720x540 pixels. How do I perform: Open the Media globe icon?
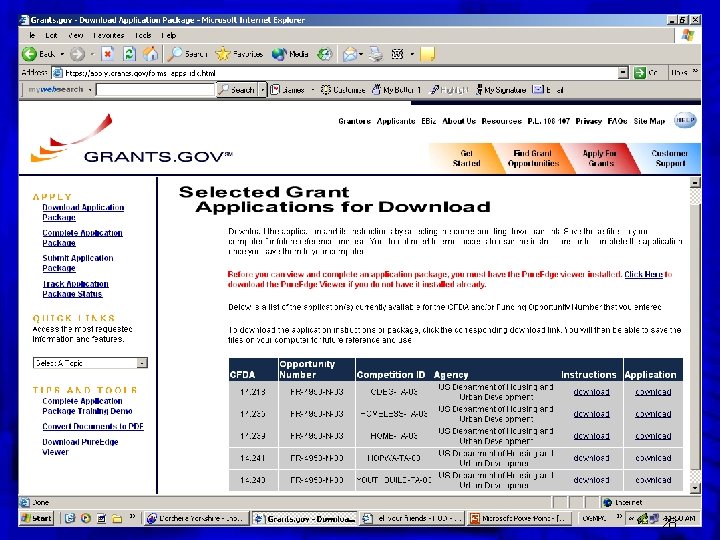click(x=279, y=54)
